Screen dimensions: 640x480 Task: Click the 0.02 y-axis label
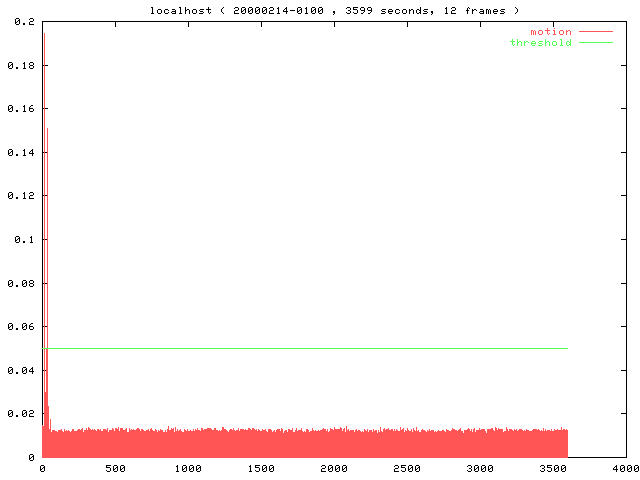[x=21, y=413]
